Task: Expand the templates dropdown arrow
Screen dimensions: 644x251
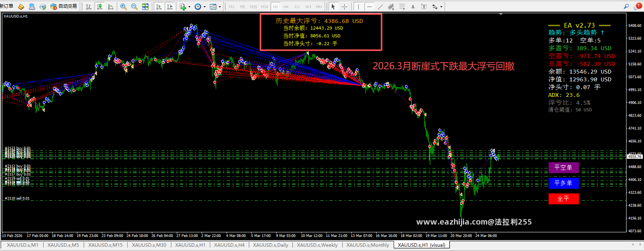Action: coord(220,7)
